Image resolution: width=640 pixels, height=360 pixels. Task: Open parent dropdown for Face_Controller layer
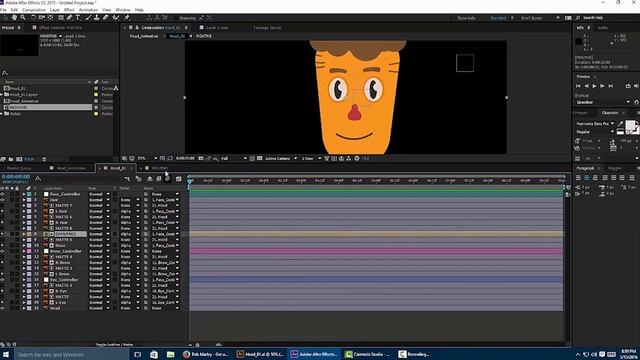[165, 194]
